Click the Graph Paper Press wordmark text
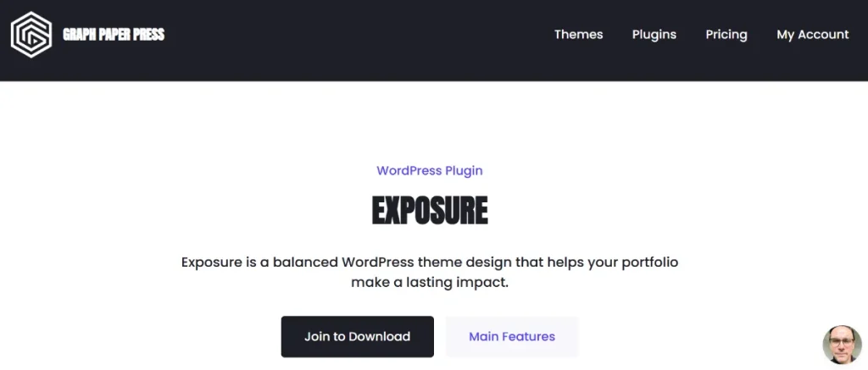The image size is (868, 370). tap(114, 35)
